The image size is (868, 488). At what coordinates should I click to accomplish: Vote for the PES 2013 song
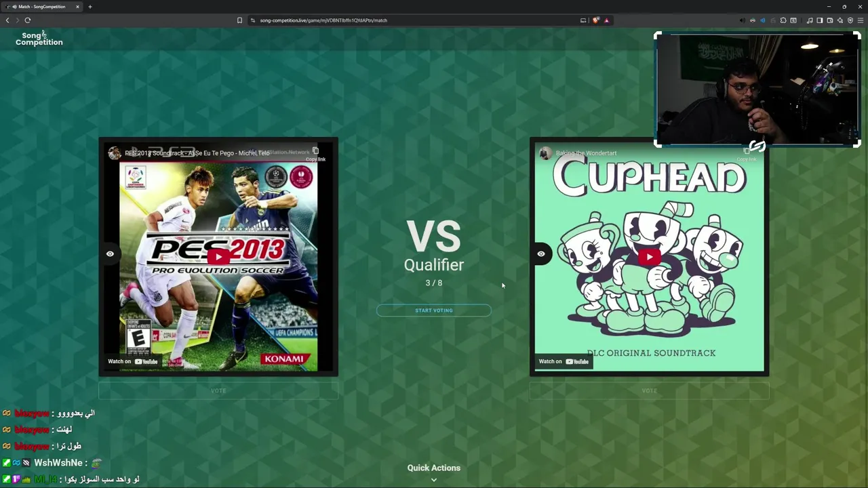point(218,391)
